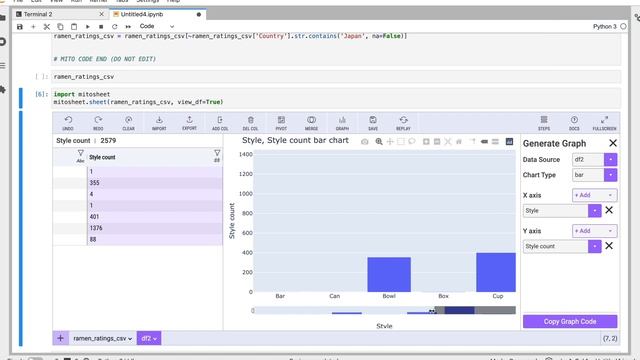Click the DEL COL trash icon
640x360 pixels.
[251, 122]
